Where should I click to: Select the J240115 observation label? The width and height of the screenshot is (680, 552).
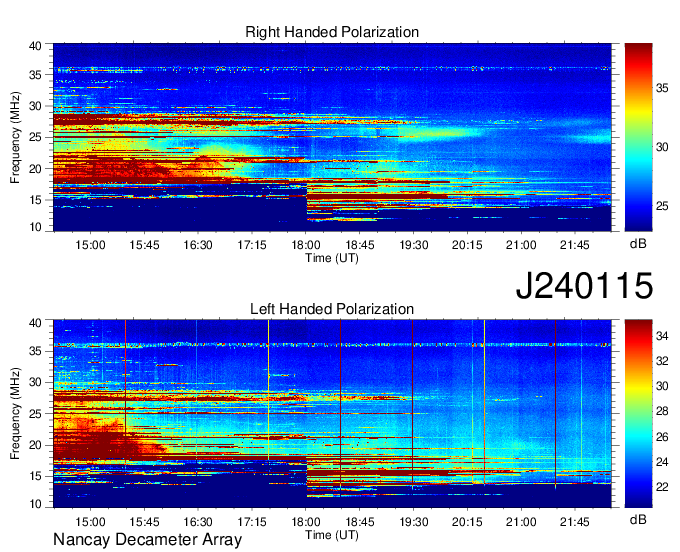[x=584, y=285]
